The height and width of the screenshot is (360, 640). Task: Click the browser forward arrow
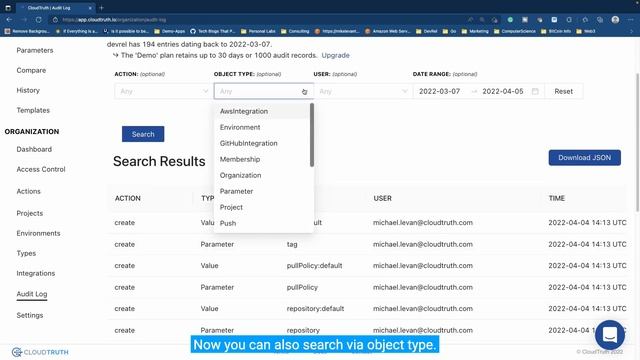tap(24, 20)
